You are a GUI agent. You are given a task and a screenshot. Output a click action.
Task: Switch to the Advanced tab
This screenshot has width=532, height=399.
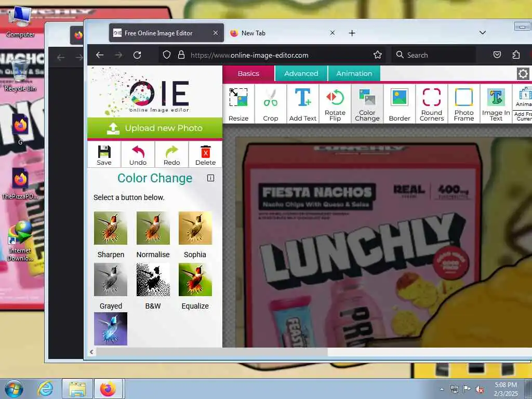click(x=301, y=74)
